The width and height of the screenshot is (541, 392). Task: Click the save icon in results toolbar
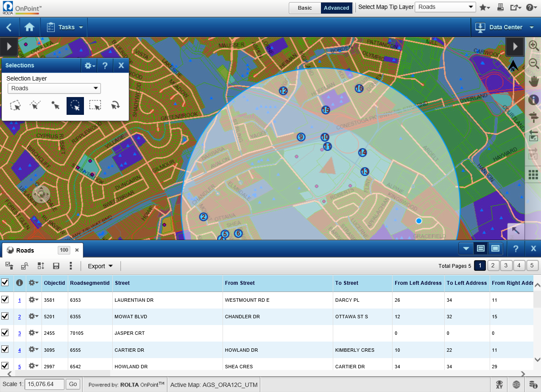(56, 266)
